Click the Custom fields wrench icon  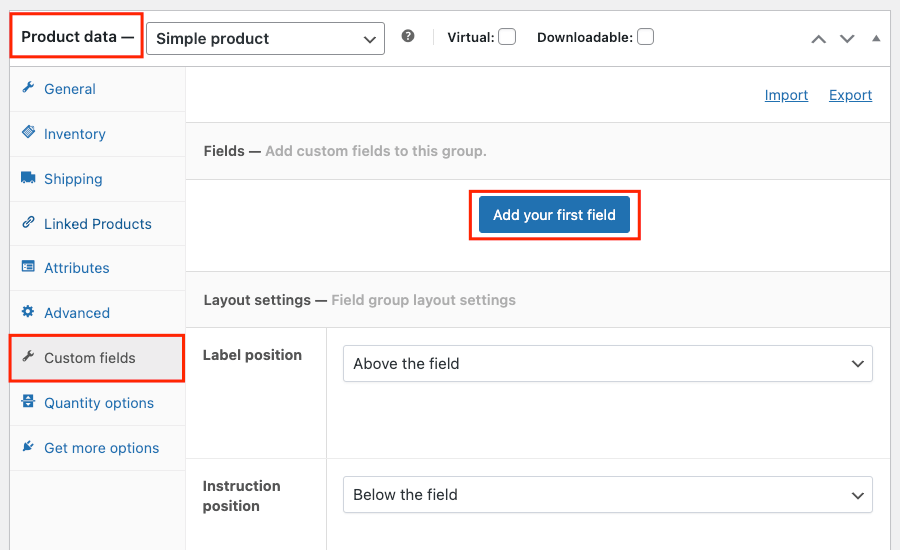tap(28, 357)
